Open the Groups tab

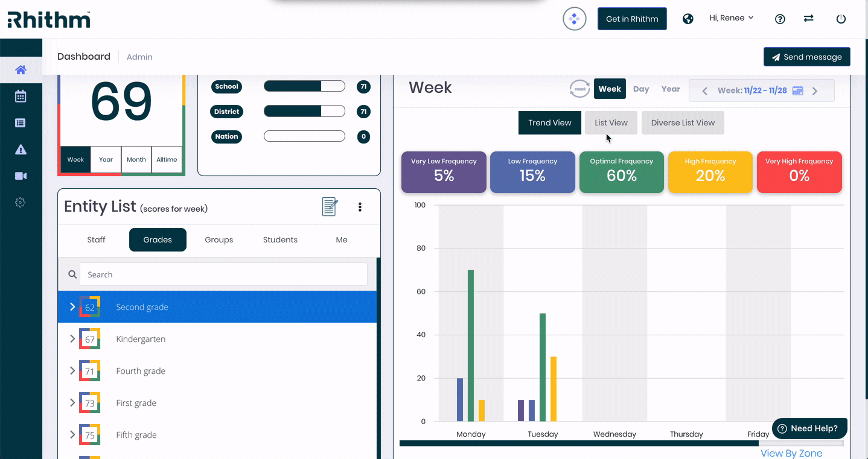coord(219,239)
